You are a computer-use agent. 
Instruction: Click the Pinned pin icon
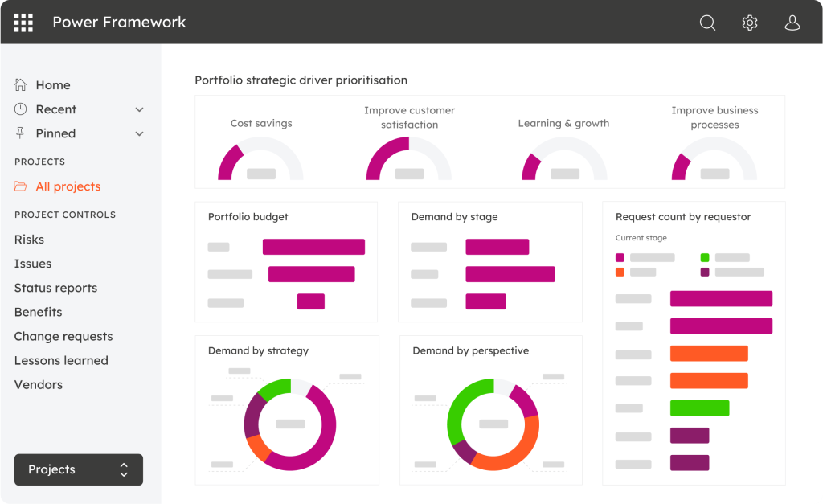tap(21, 133)
